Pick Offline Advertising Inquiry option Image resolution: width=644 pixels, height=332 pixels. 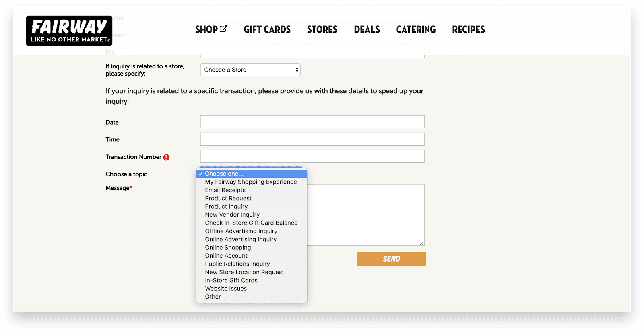point(252,231)
